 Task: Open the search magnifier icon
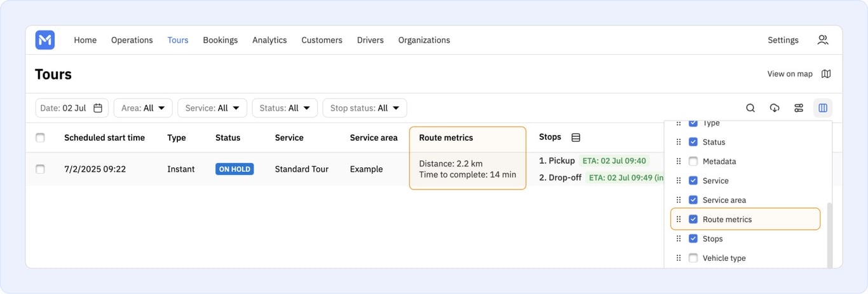click(x=750, y=108)
